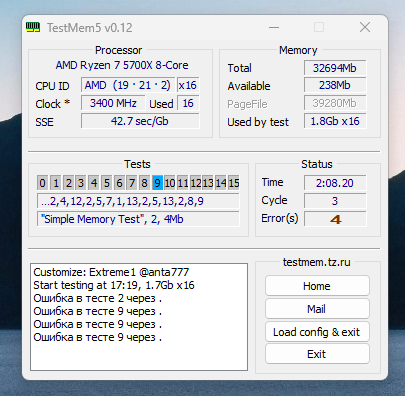Click the testmem.tz.ru group label
The width and height of the screenshot is (405, 396).
tap(316, 262)
